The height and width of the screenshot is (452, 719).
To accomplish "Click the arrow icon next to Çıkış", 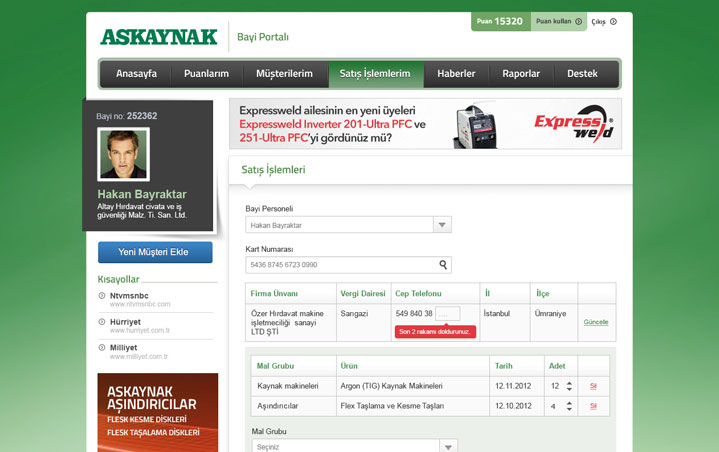I will [613, 22].
